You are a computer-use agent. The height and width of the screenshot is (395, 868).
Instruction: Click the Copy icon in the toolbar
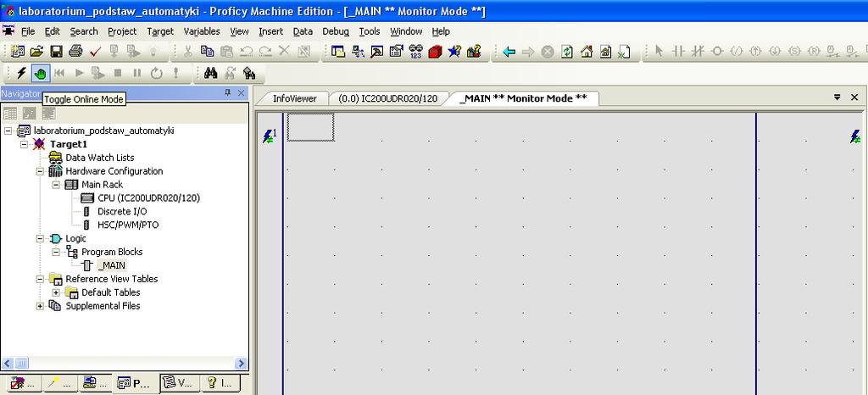click(207, 52)
